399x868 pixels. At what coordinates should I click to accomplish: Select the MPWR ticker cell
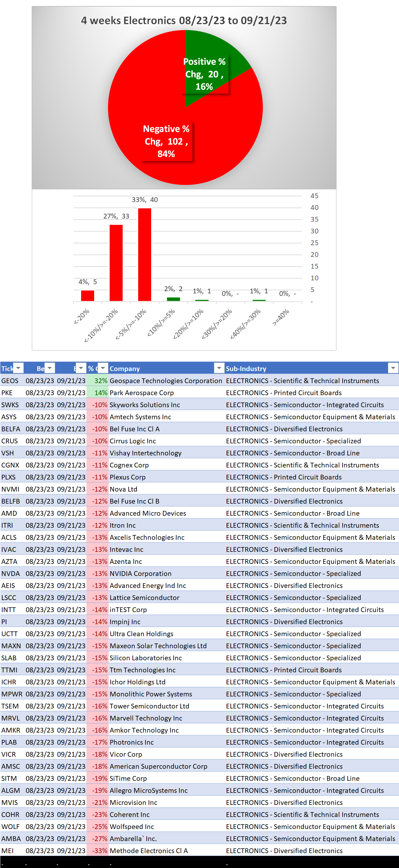12,694
